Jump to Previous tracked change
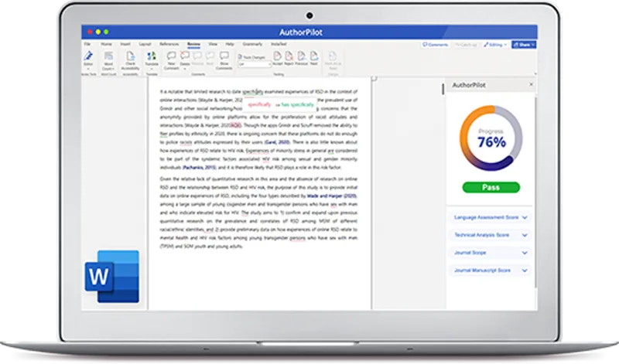619x364 pixels. coord(301,58)
